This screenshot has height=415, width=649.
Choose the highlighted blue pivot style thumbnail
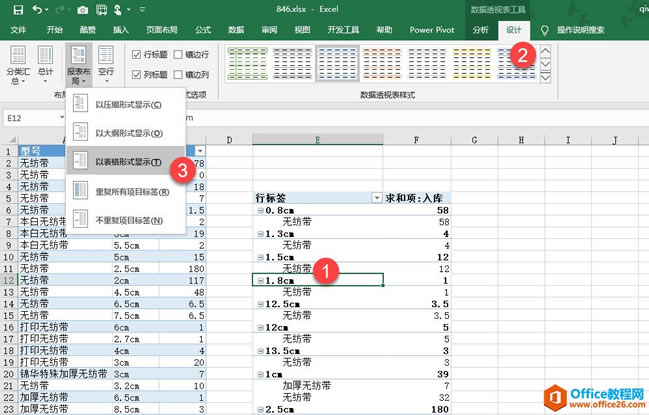click(337, 63)
